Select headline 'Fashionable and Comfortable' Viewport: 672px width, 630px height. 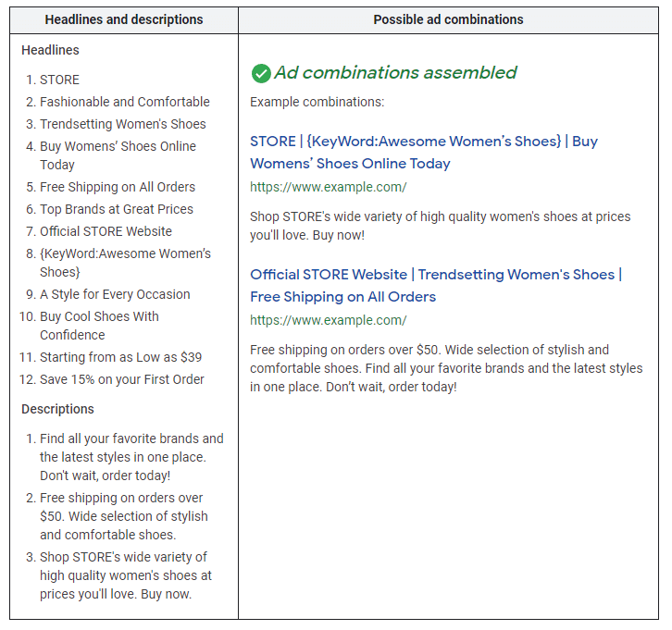[124, 102]
